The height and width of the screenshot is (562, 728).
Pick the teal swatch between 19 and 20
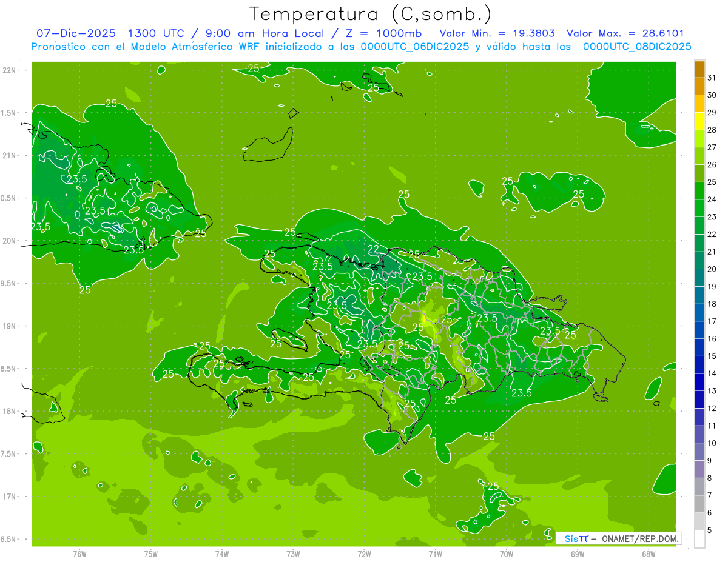tap(699, 278)
